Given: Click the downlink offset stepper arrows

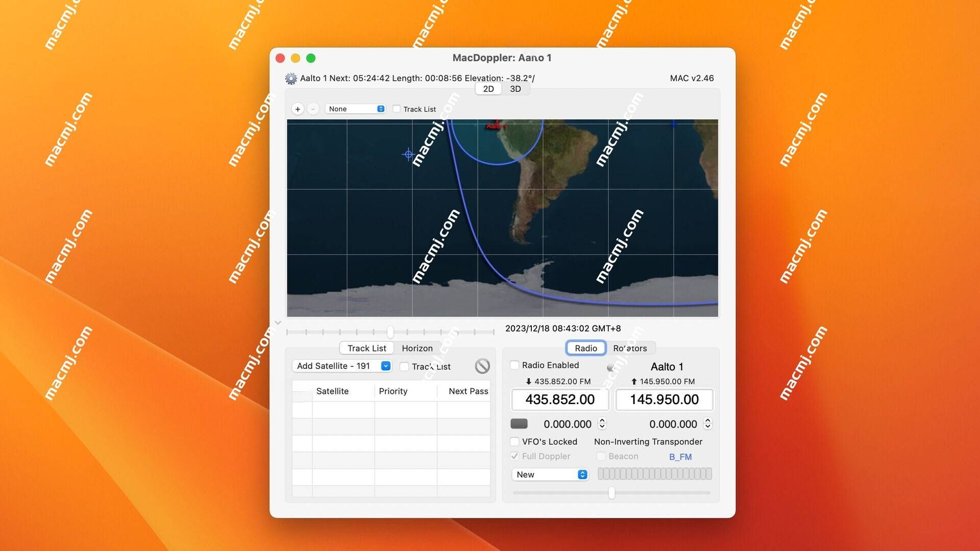Looking at the screenshot, I should (x=602, y=423).
